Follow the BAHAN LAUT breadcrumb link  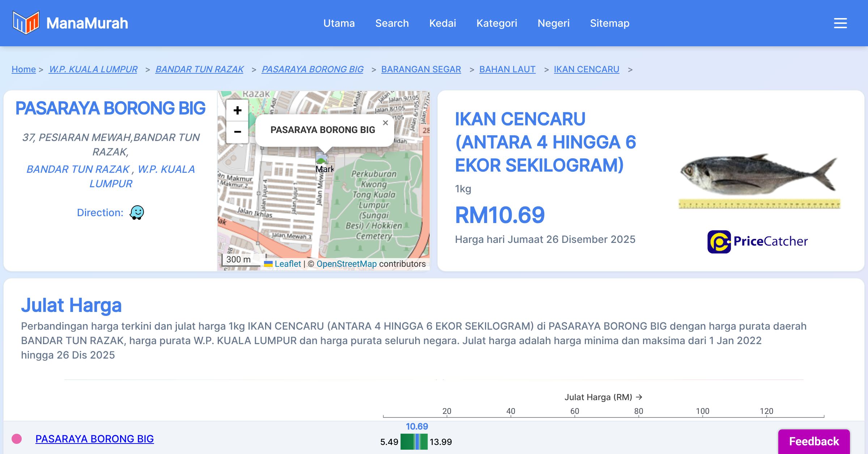point(507,69)
